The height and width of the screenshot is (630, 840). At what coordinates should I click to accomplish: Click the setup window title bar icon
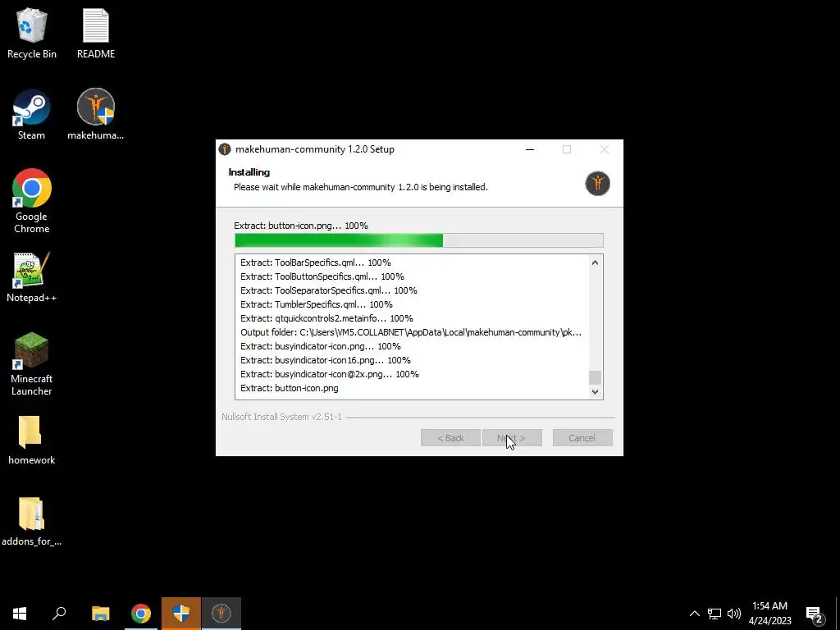[x=225, y=149]
